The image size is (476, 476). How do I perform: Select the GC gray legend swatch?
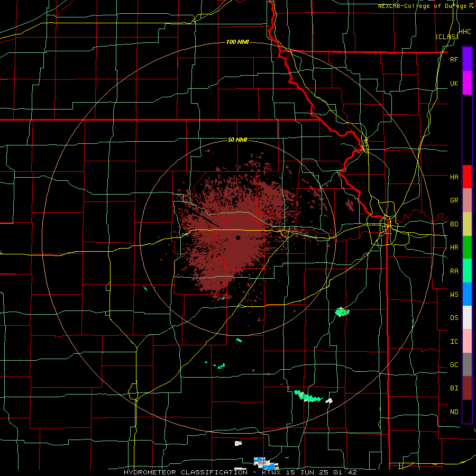[x=467, y=364]
